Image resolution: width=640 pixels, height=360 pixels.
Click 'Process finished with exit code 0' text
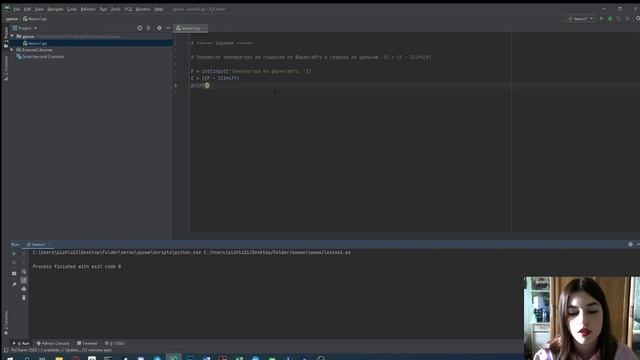(x=77, y=267)
